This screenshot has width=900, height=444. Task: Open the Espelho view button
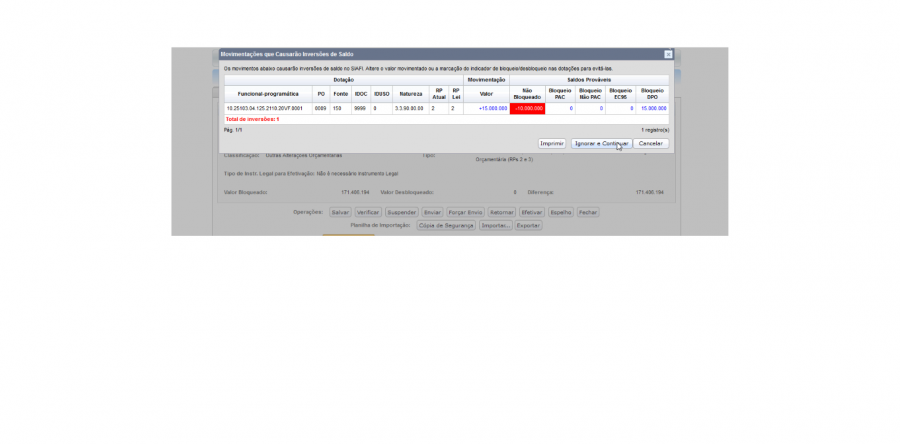tap(561, 212)
